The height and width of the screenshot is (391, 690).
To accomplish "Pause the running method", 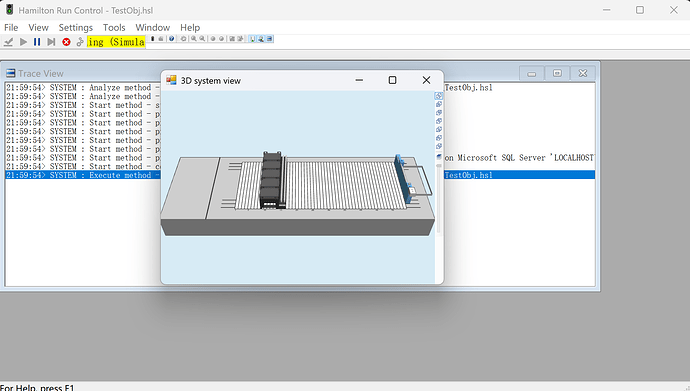I will 37,42.
